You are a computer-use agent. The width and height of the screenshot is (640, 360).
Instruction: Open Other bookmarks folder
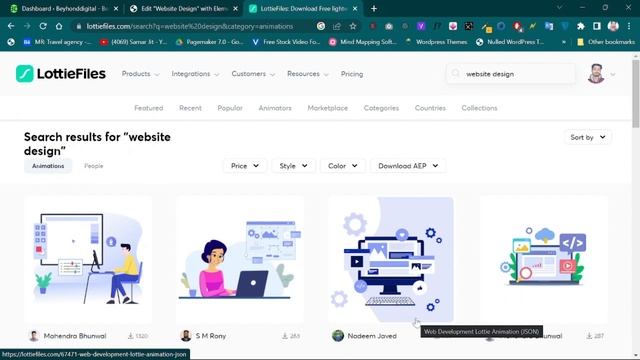606,42
